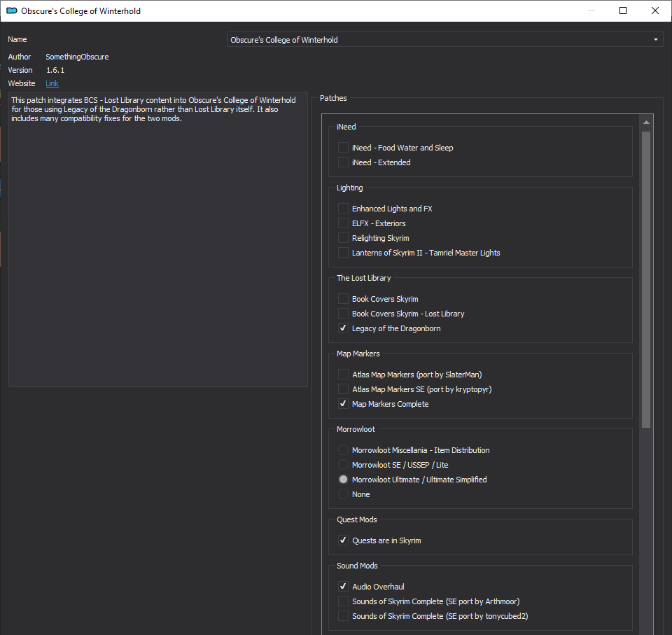The width and height of the screenshot is (672, 635).
Task: Select Lanterns of Skyrim II - Tamriel Master Lights
Action: 343,253
